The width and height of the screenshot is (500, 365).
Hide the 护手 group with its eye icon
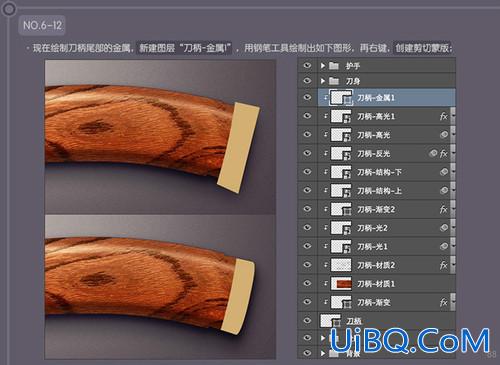pos(307,66)
